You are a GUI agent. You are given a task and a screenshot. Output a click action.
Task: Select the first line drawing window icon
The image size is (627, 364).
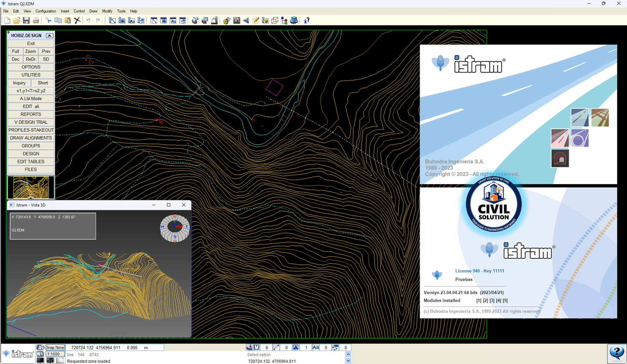(112, 20)
